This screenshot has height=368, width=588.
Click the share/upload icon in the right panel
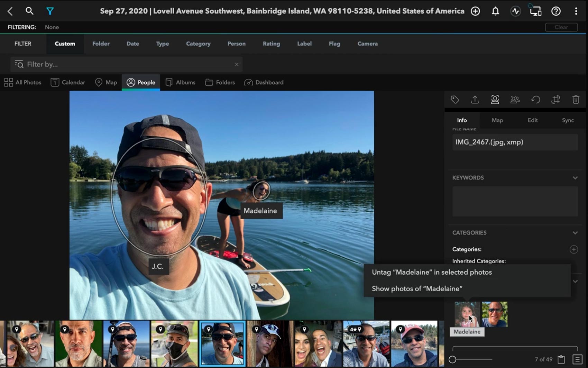475,100
